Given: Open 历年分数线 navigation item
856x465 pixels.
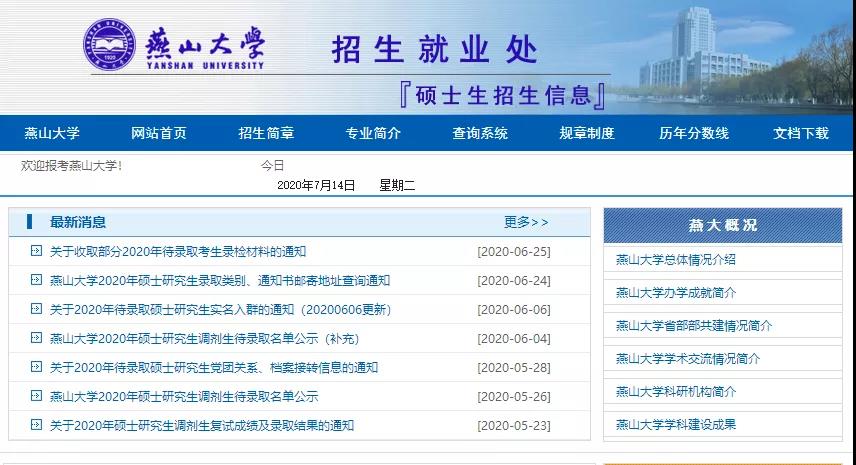Looking at the screenshot, I should 694,133.
